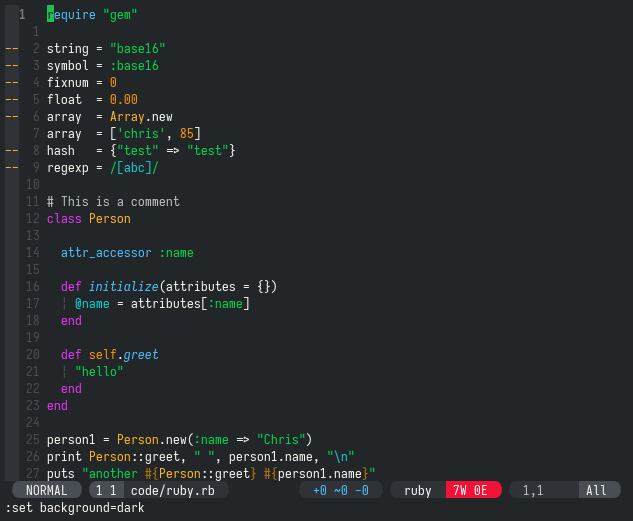Image resolution: width=633 pixels, height=521 pixels.
Task: Click the word 'another' in line 27 string
Action: pos(113,474)
